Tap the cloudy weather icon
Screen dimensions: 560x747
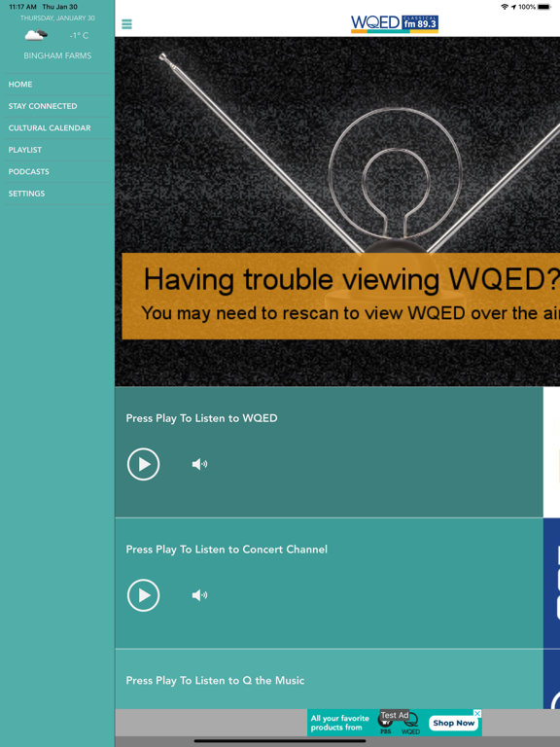(36, 35)
